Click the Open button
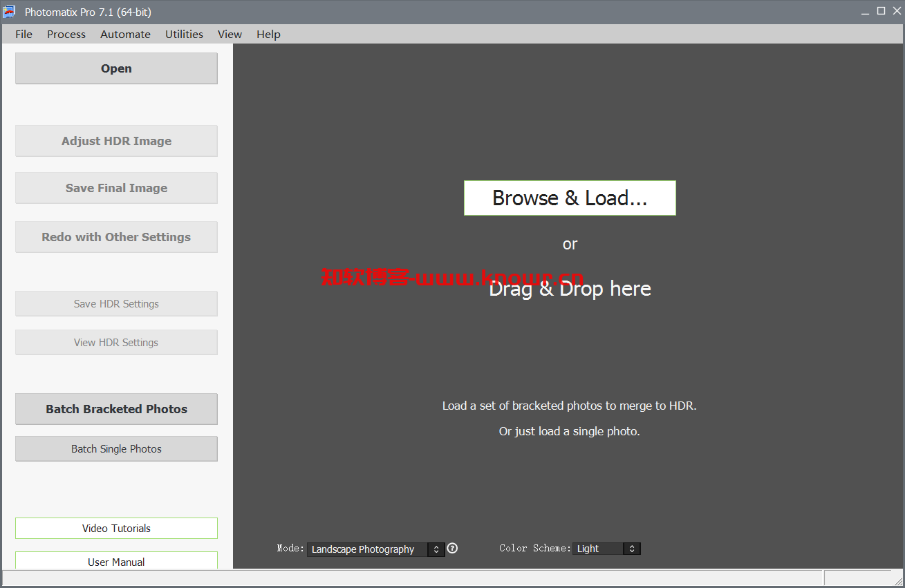905x588 pixels. click(x=116, y=68)
